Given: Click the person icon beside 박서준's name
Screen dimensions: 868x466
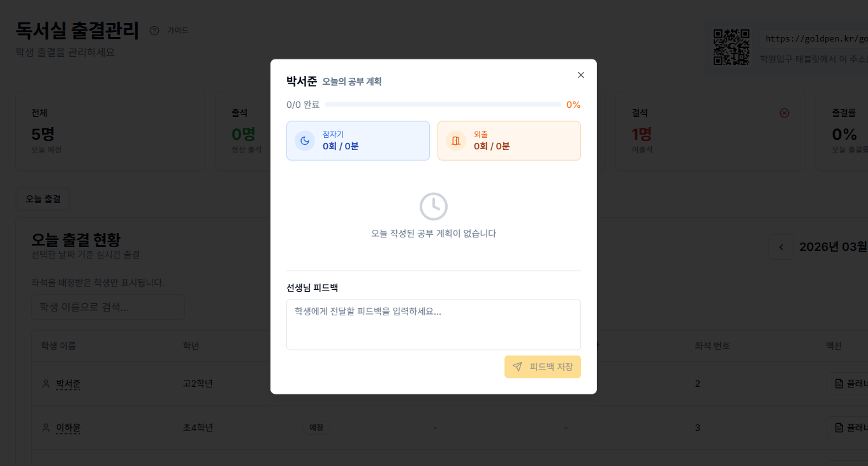Looking at the screenshot, I should (x=45, y=383).
